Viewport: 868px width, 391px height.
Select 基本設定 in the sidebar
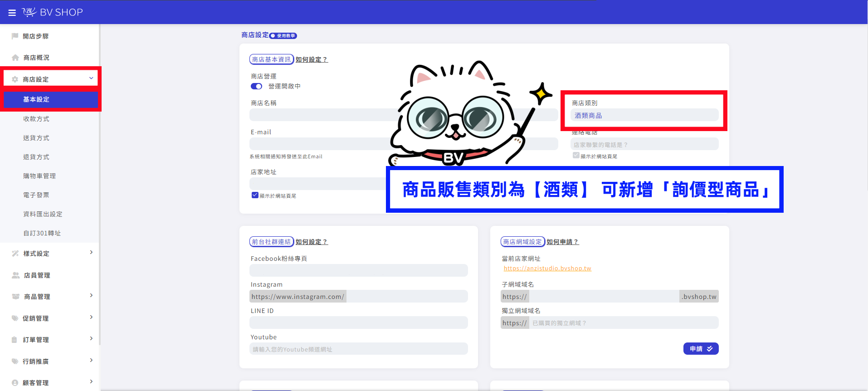point(50,99)
